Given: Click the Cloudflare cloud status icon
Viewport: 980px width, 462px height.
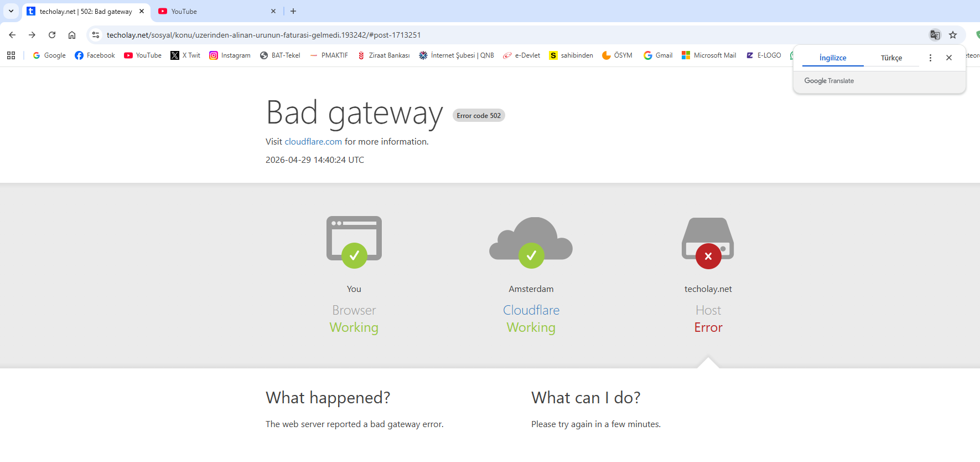Looking at the screenshot, I should 531,242.
